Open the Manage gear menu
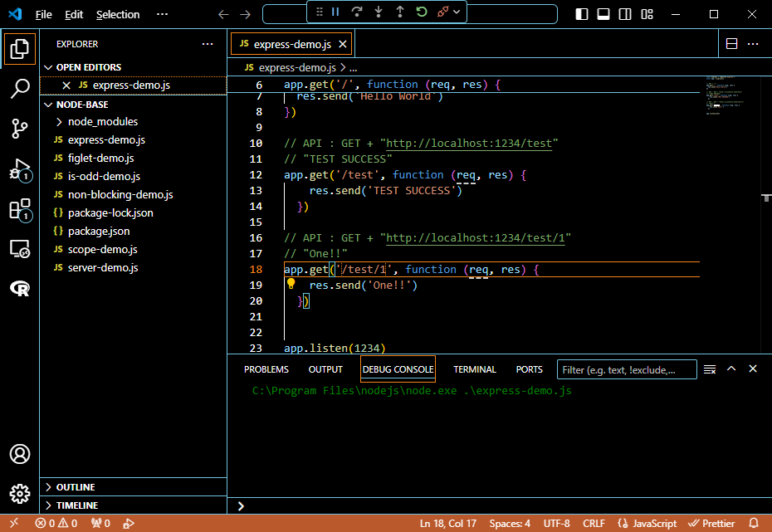Viewport: 772px width, 532px height. tap(20, 494)
